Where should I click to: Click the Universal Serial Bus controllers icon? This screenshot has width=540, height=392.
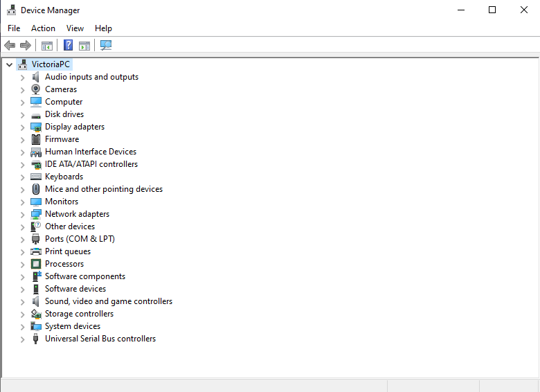coord(35,339)
